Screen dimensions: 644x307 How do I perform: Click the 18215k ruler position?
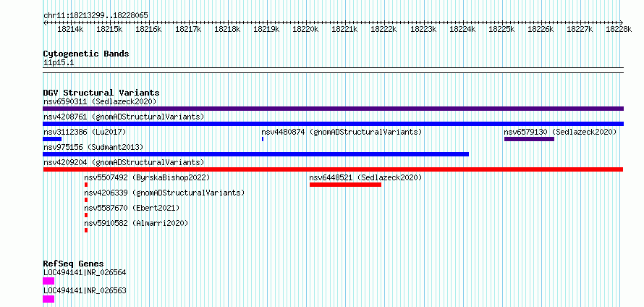[x=110, y=29]
